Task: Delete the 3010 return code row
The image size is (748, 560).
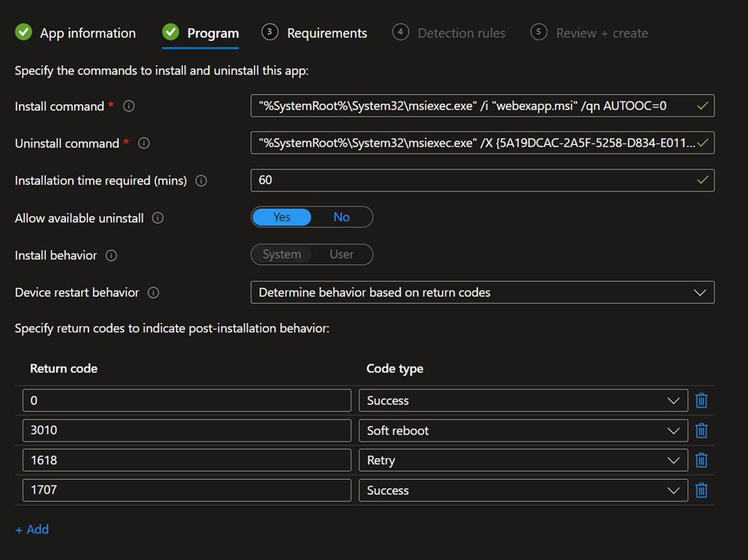Action: pyautogui.click(x=701, y=430)
